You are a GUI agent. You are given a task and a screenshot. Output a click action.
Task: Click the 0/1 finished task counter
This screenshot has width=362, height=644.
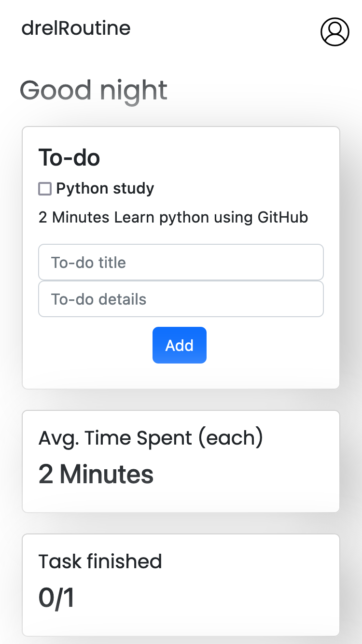(x=56, y=598)
